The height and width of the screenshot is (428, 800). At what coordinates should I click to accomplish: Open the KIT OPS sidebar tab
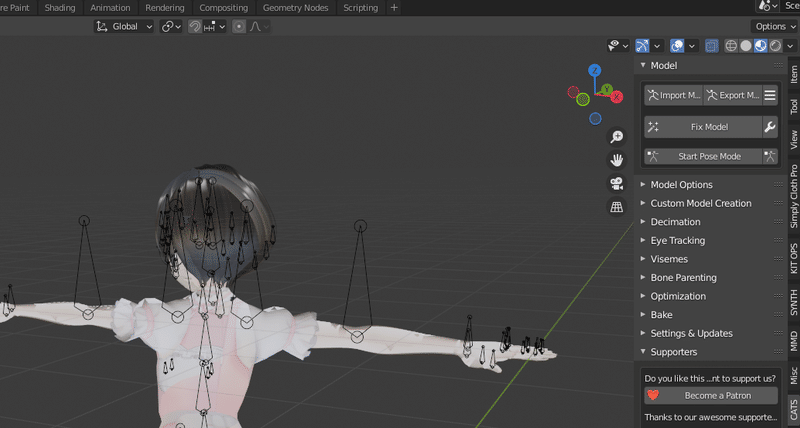(794, 259)
